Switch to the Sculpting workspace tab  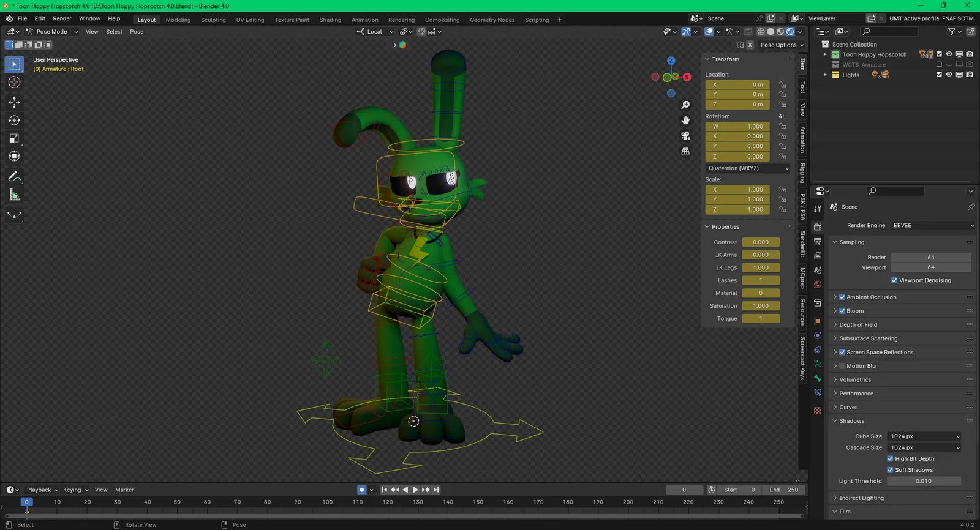[213, 20]
